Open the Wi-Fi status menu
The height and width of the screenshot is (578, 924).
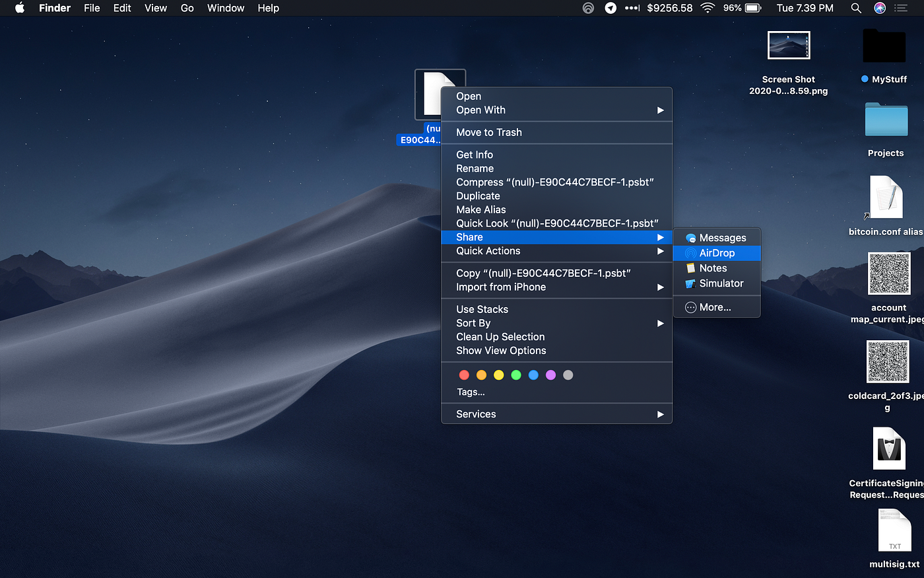[x=708, y=8]
